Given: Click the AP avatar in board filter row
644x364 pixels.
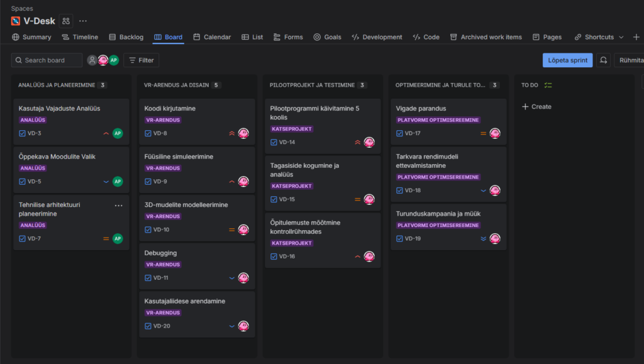Looking at the screenshot, I should (114, 60).
